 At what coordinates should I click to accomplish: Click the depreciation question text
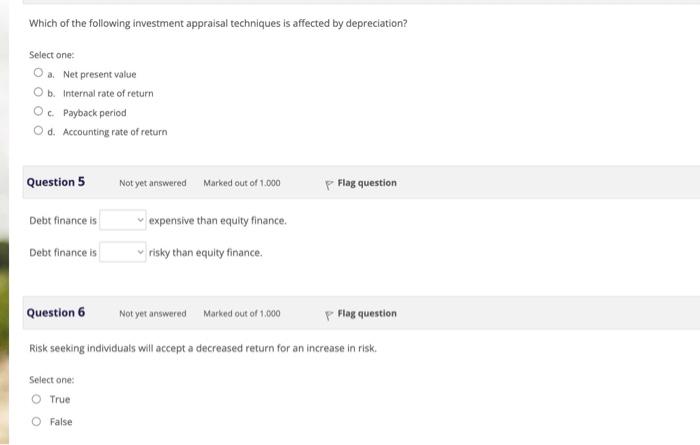[218, 23]
